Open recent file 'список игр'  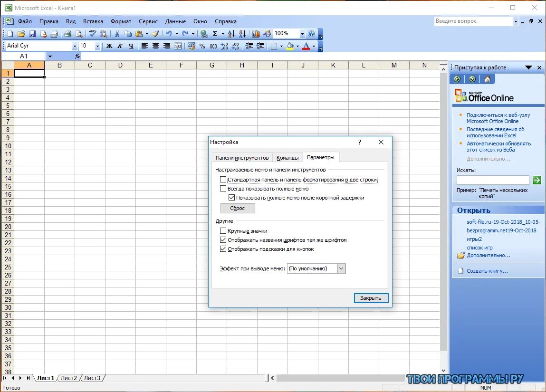(x=479, y=248)
